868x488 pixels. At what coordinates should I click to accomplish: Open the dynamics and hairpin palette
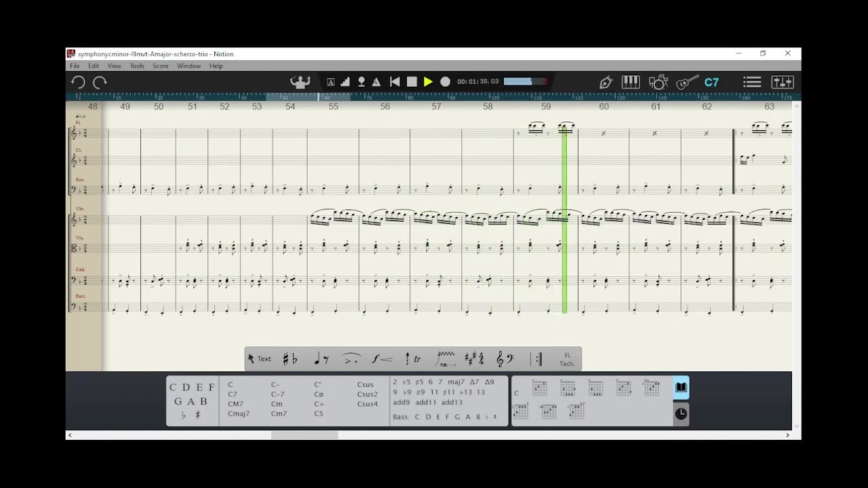pyautogui.click(x=382, y=359)
